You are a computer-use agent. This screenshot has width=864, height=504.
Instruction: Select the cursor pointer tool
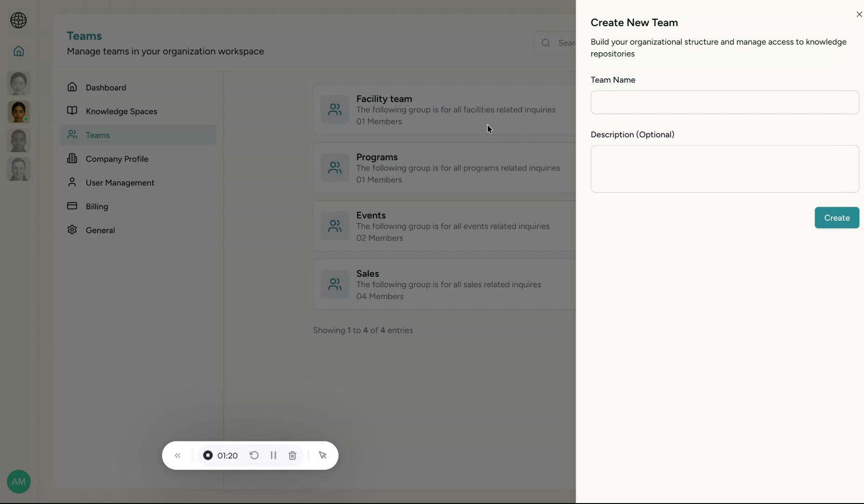click(323, 455)
